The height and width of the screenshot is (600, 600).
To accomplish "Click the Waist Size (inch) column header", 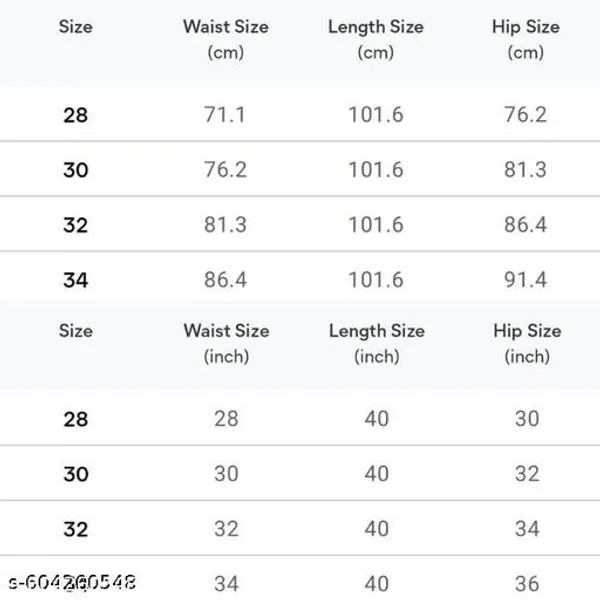I will click(x=227, y=344).
